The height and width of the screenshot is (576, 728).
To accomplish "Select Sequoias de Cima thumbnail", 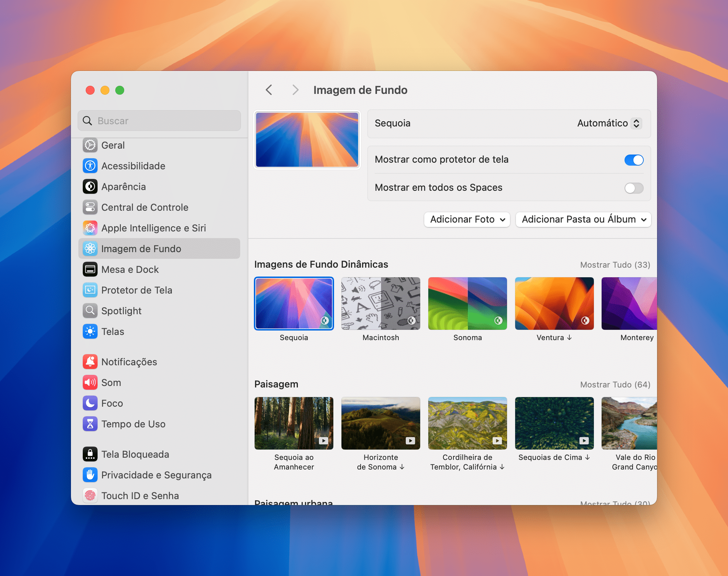I will pyautogui.click(x=554, y=423).
